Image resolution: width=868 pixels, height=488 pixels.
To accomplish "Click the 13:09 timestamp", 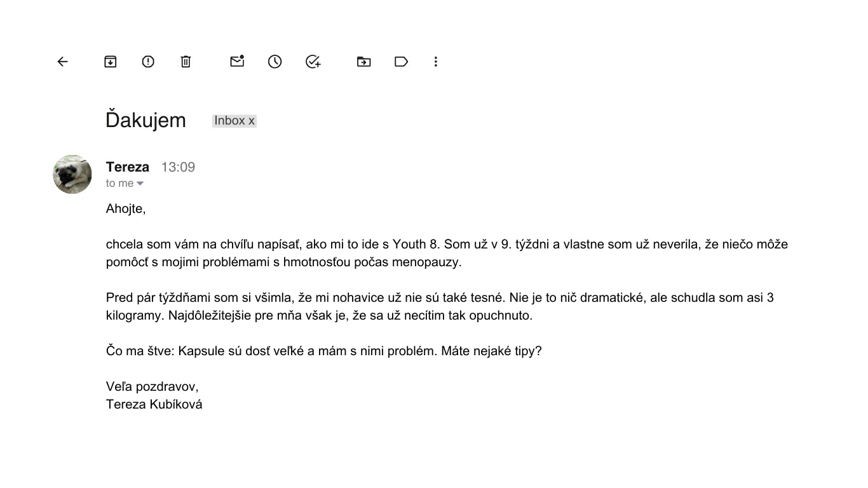I will (178, 167).
